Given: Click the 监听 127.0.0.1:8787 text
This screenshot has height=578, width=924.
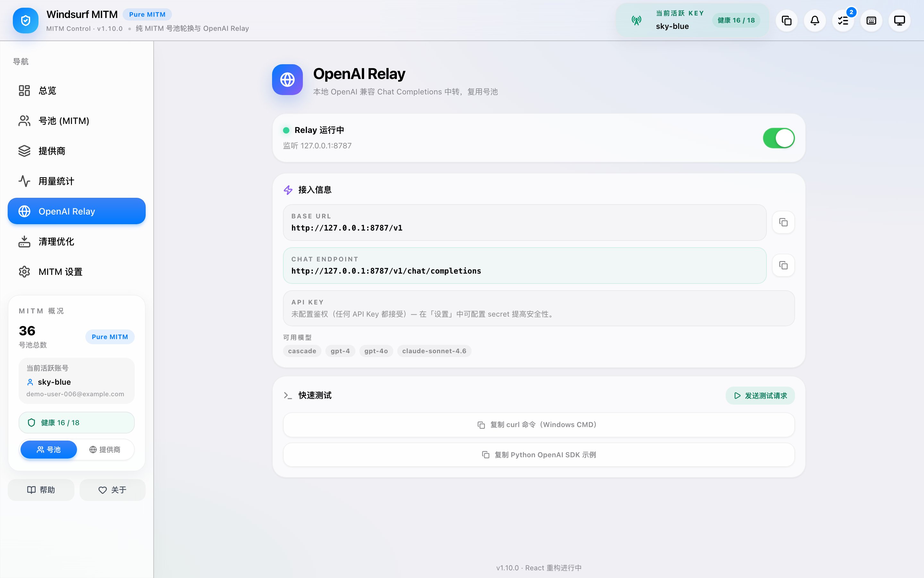Looking at the screenshot, I should tap(317, 146).
